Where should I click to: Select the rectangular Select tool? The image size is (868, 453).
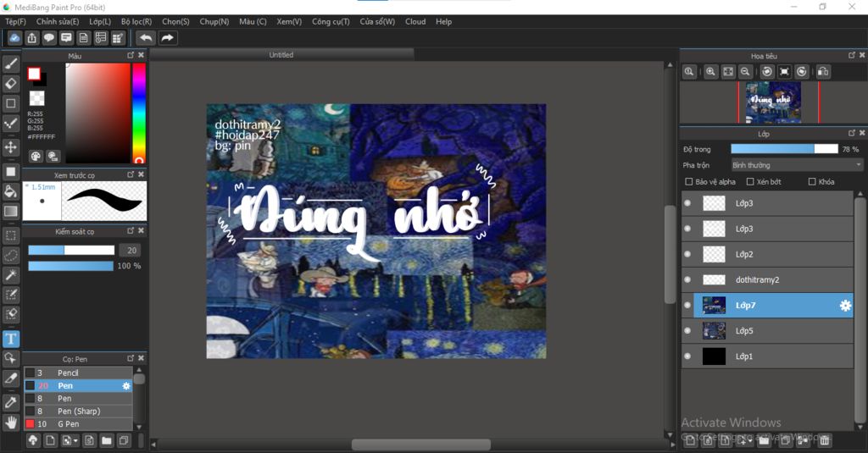(x=10, y=235)
